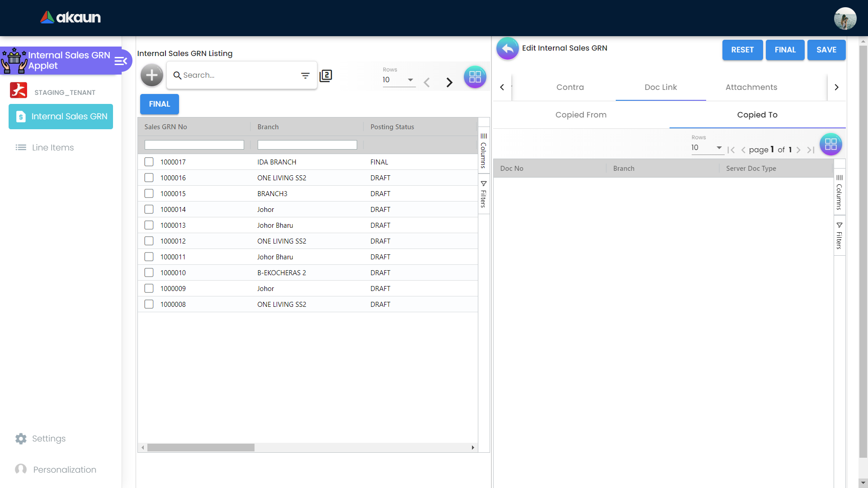Open the listing grid view toggle icon

pyautogui.click(x=475, y=77)
